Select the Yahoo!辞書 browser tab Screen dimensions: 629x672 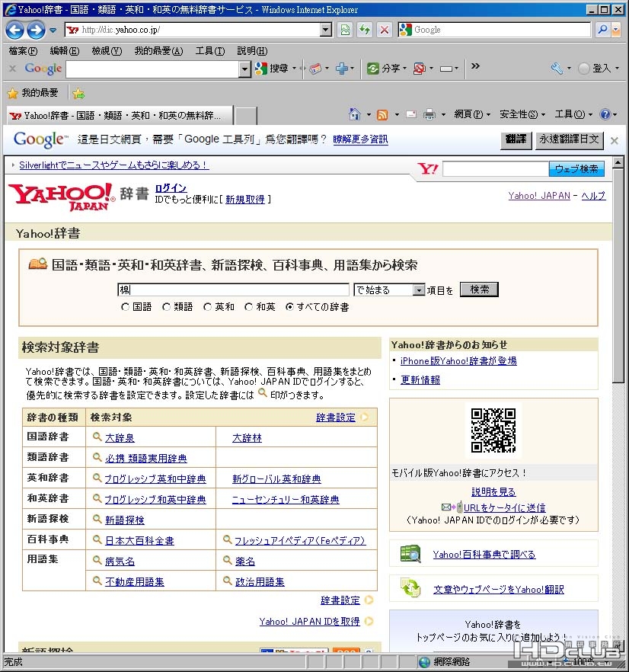(x=120, y=115)
